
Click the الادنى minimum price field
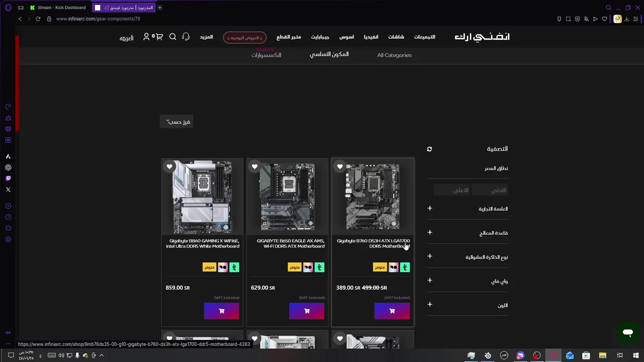point(490,190)
